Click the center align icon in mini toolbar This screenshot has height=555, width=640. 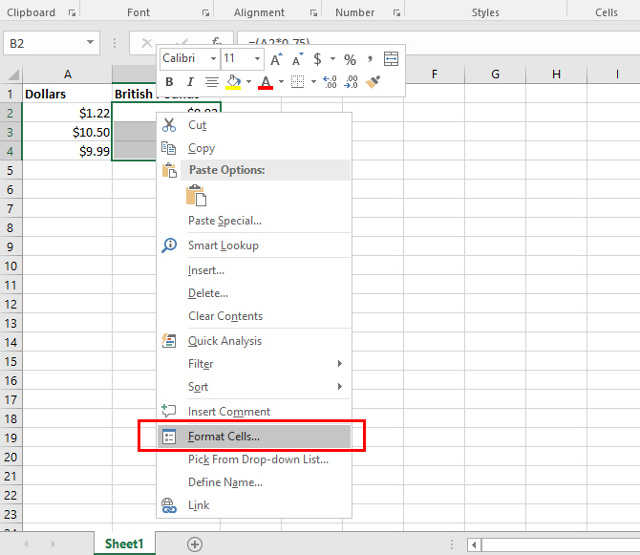coord(211,82)
